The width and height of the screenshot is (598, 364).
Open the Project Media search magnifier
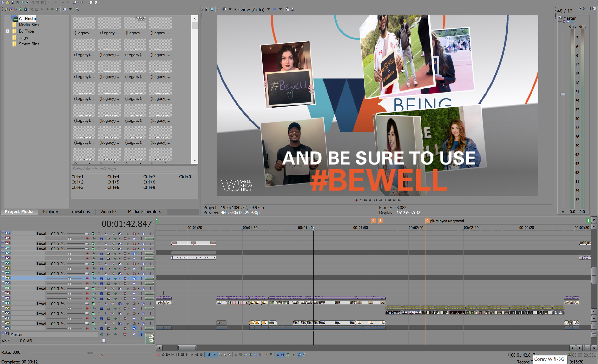pyautogui.click(x=77, y=9)
